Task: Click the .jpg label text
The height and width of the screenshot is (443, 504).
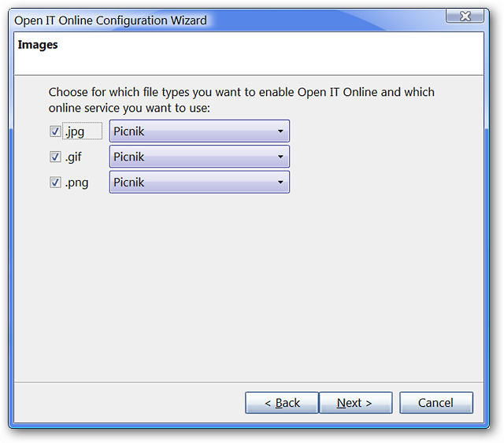Action: (75, 131)
